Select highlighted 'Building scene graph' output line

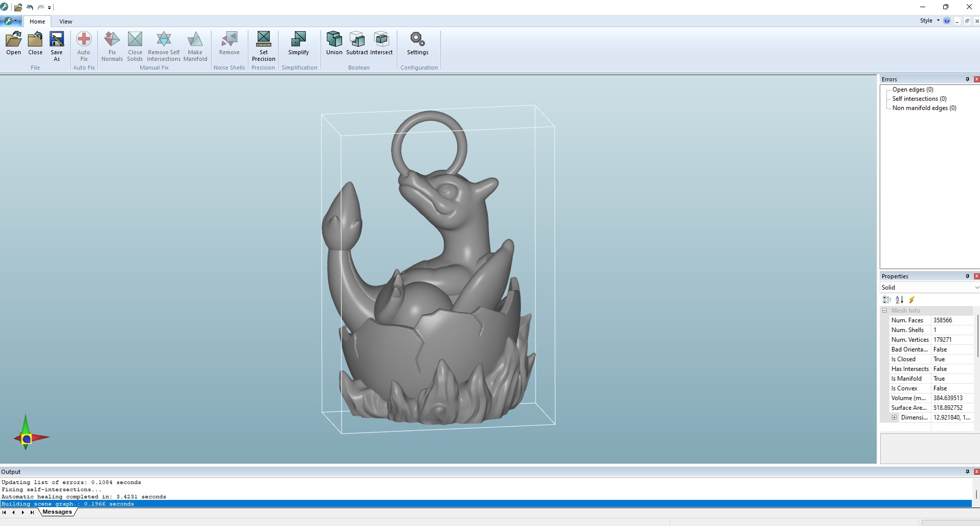tap(486, 504)
